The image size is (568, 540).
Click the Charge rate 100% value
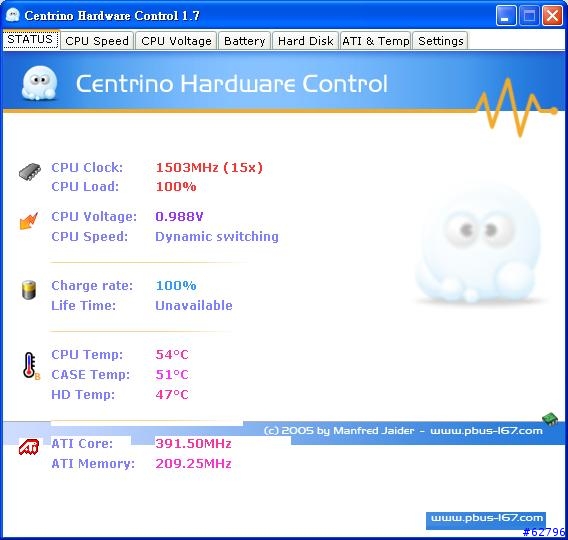point(176,286)
